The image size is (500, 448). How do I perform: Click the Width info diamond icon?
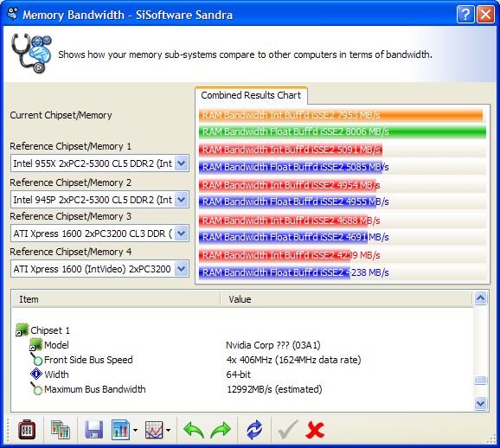pyautogui.click(x=36, y=374)
